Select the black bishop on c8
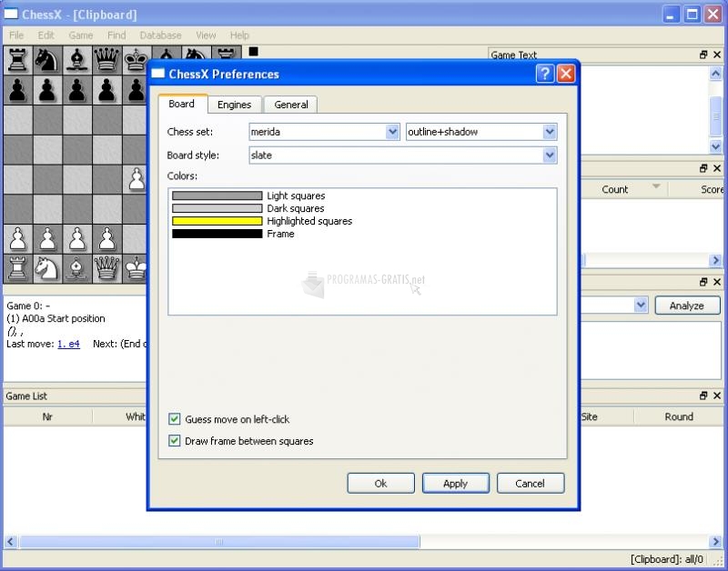The image size is (728, 571). click(77, 60)
